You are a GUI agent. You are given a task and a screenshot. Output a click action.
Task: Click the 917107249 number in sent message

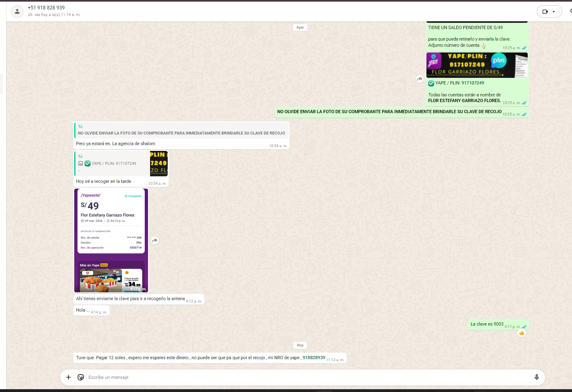(473, 83)
